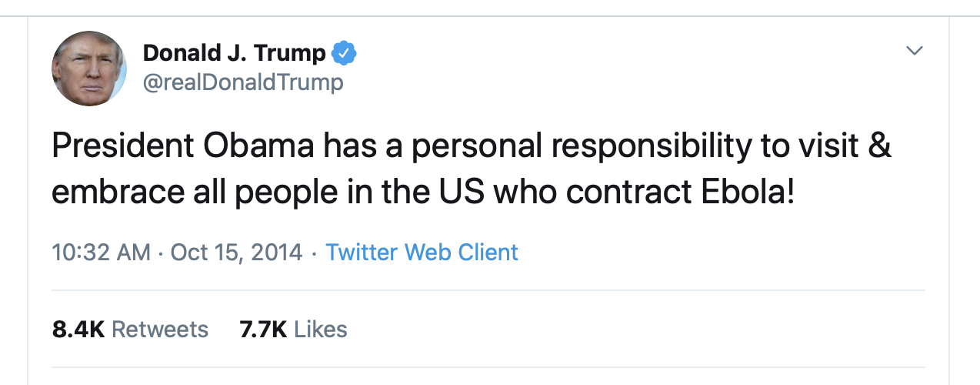This screenshot has width=980, height=385.
Task: Click the "Oct 15, 2014" date
Action: (236, 252)
